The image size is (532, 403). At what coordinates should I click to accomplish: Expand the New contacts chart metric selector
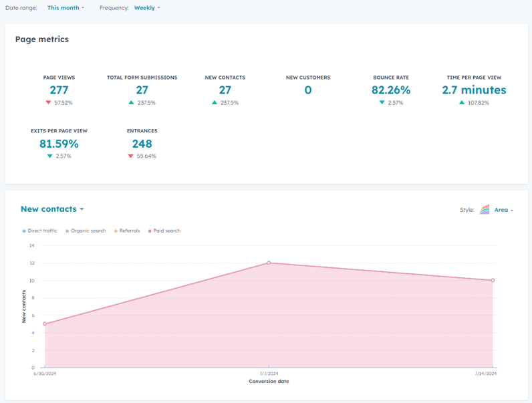pyautogui.click(x=52, y=209)
